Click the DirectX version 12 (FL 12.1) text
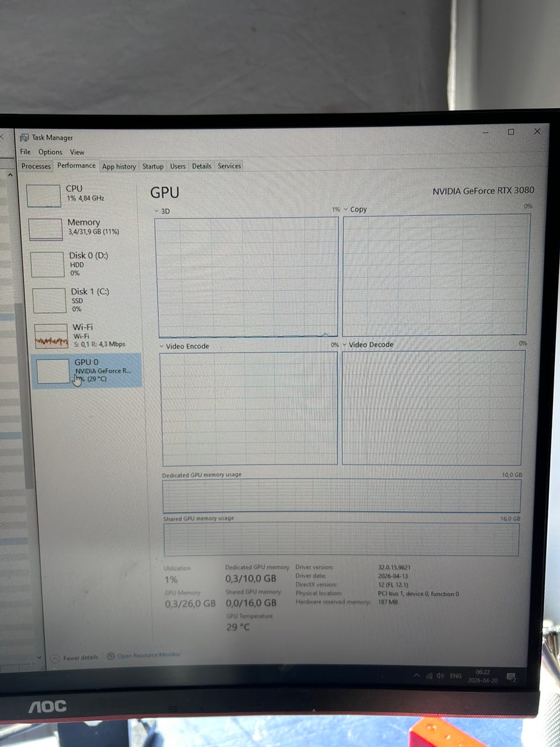 pos(393,584)
